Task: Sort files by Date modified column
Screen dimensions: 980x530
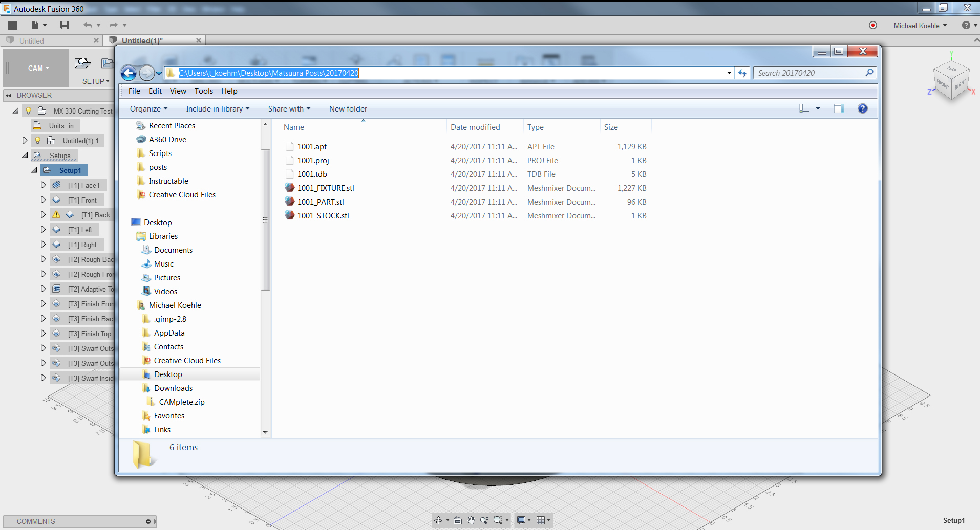Action: [484, 127]
